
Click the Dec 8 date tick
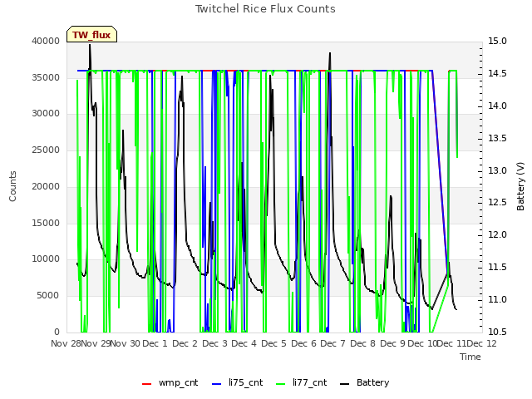click(x=363, y=343)
